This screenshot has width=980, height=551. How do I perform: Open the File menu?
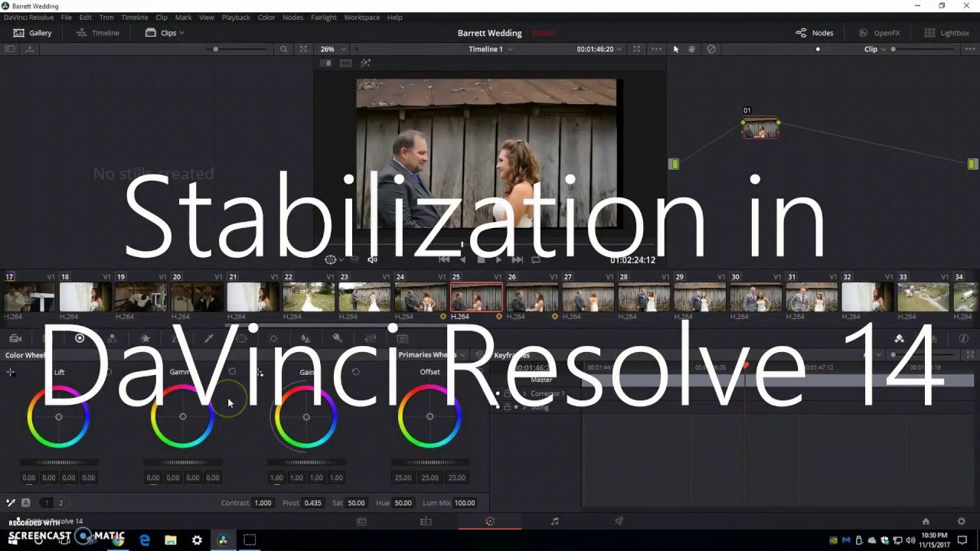67,17
